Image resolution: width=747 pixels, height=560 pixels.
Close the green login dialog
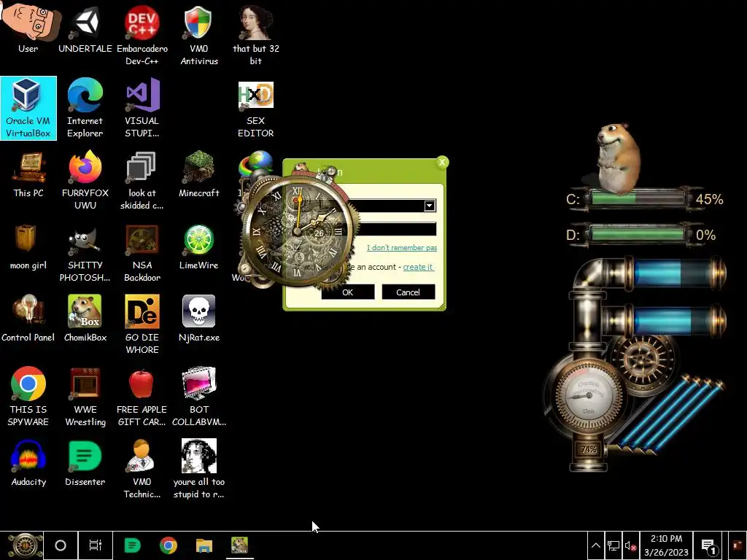[x=442, y=163]
